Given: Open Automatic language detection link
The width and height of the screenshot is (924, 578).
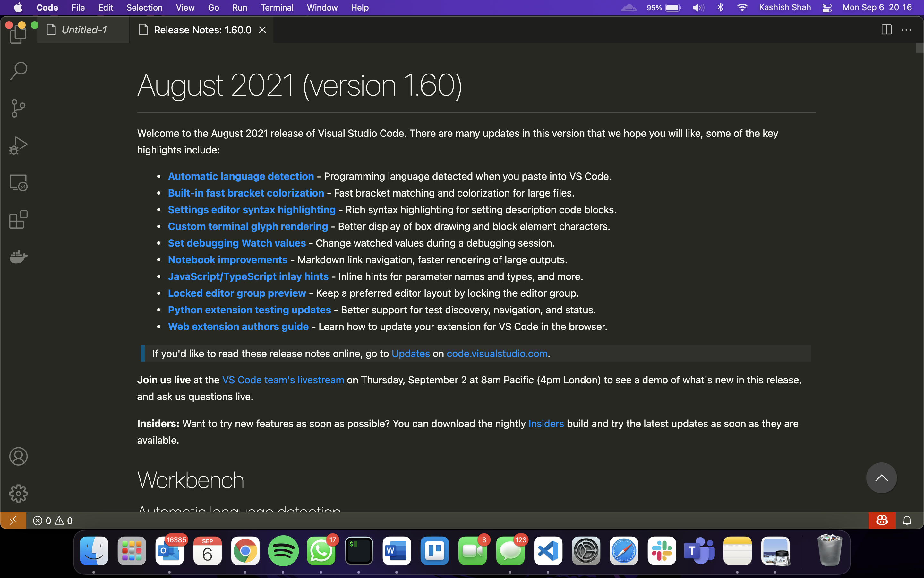Looking at the screenshot, I should coord(241,176).
